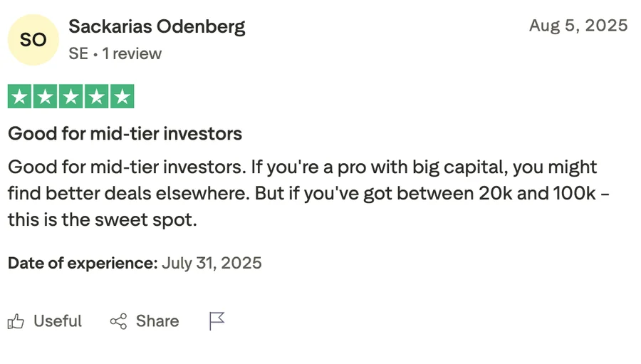Flag this review with the flag icon

coord(217,321)
